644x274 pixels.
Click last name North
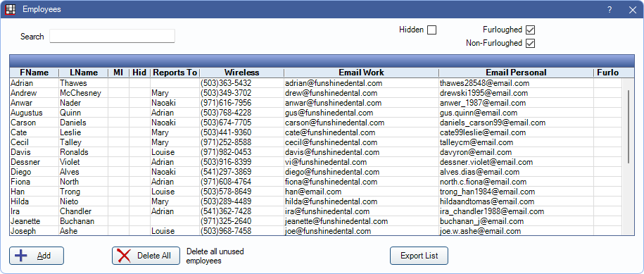[70, 182]
